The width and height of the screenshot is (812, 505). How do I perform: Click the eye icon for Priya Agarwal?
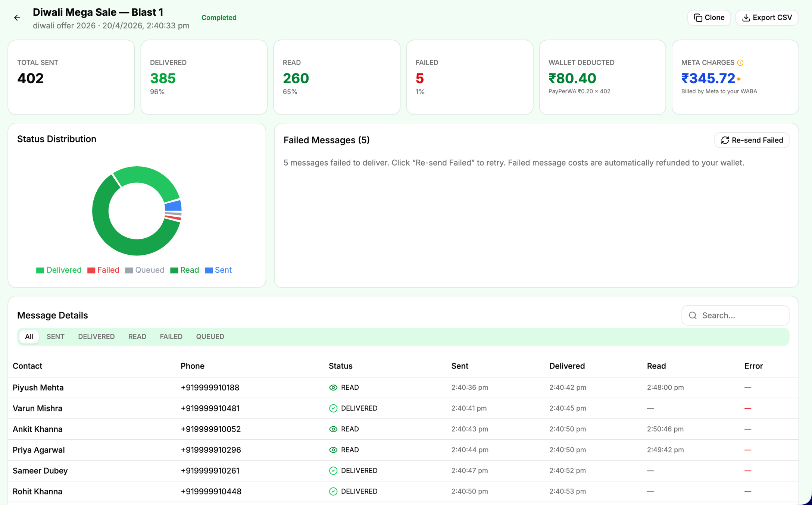click(333, 450)
